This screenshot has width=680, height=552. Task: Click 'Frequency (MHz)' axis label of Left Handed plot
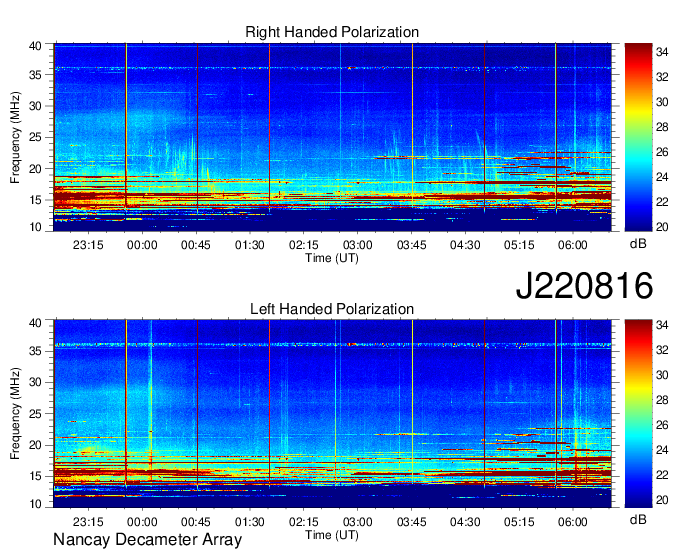coord(15,414)
